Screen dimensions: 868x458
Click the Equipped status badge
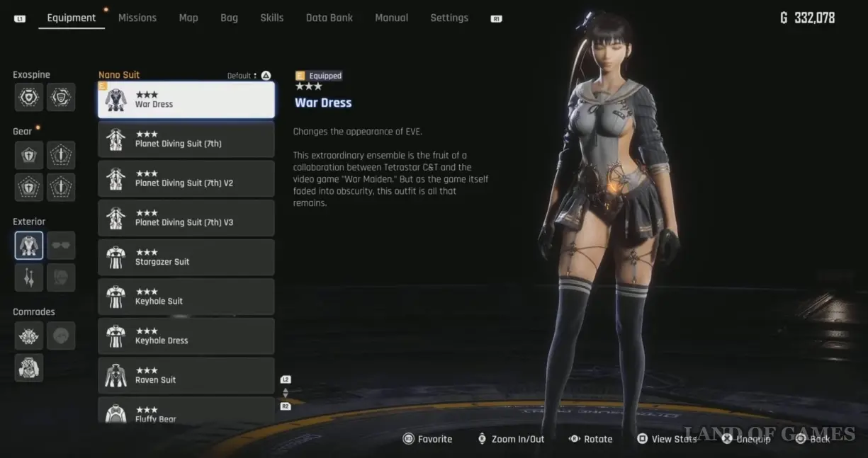click(x=319, y=76)
